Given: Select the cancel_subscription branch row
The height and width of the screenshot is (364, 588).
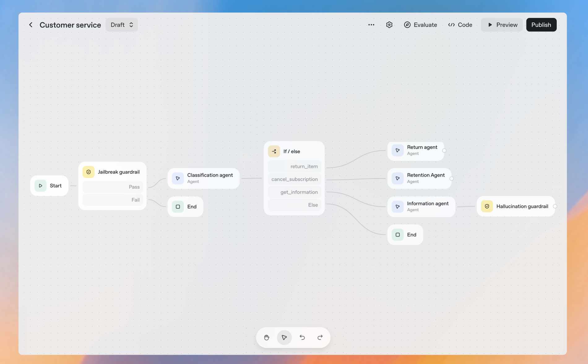Looking at the screenshot, I should pyautogui.click(x=294, y=179).
